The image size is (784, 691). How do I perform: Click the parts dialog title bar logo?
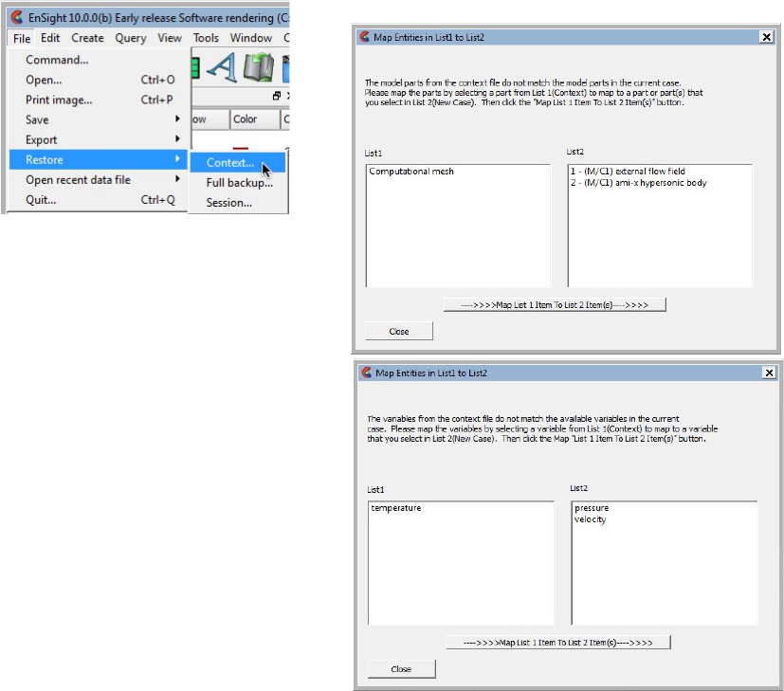[365, 37]
